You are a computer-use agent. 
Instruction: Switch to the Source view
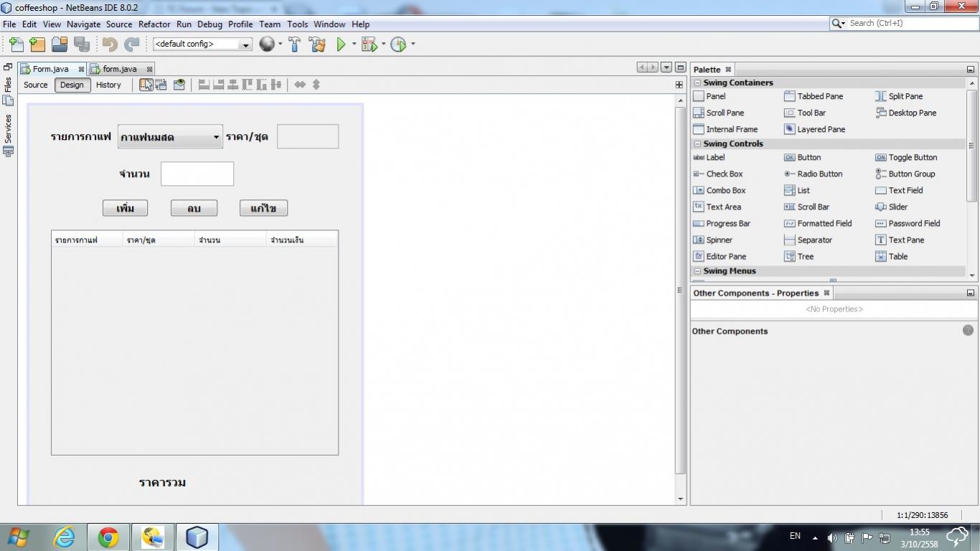[36, 85]
